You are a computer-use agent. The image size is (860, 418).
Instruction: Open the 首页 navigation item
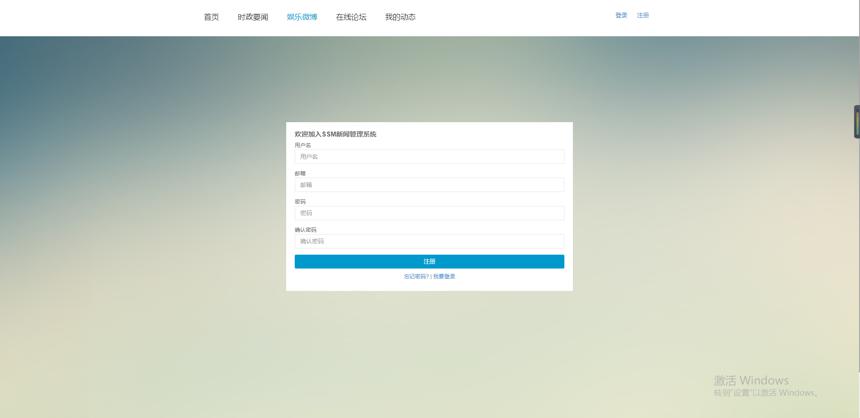tap(211, 17)
